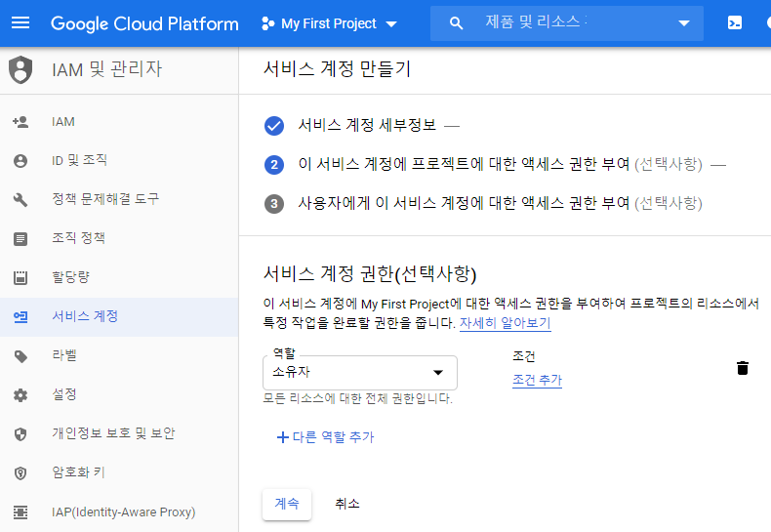Viewport: 771px width, 532px height.
Task: Click the 취소 button
Action: 347,504
